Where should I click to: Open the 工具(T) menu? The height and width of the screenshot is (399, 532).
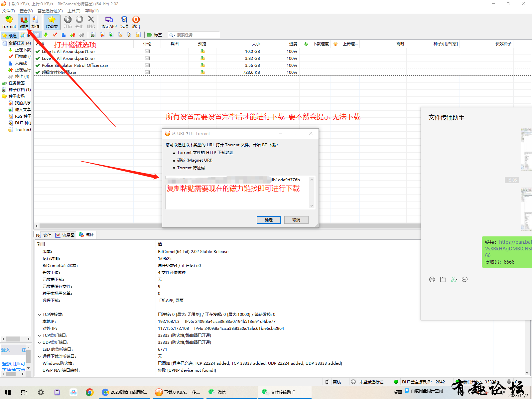(74, 11)
